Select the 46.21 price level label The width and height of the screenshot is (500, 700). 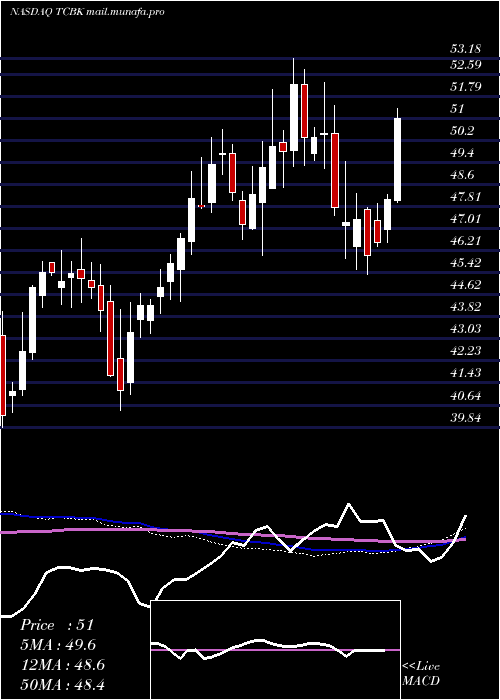tap(466, 241)
